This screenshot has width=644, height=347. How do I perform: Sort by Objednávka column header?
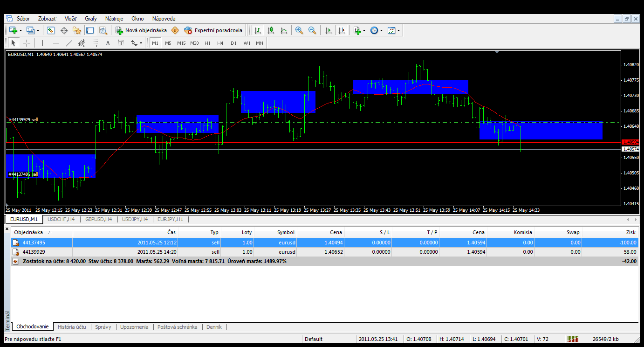42,232
